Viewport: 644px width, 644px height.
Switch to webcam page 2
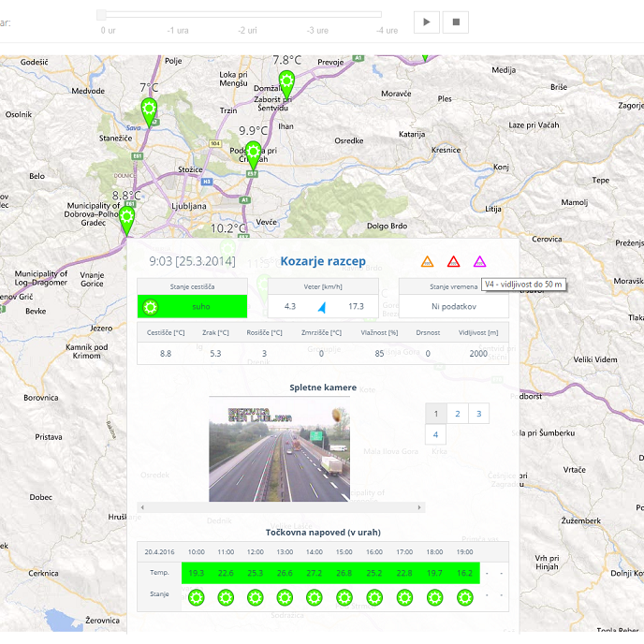coord(457,414)
